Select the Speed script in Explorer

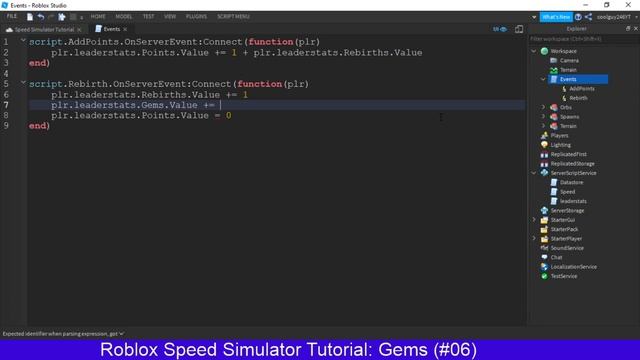[x=567, y=192]
